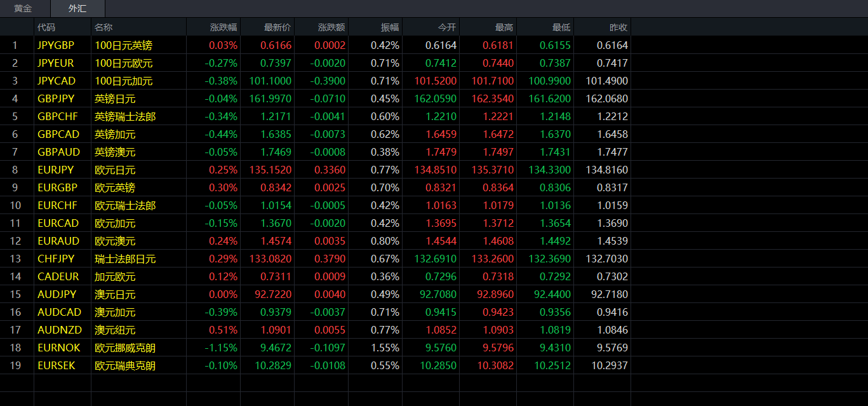Select the JPYGBP row code
868x406 pixels.
pyautogui.click(x=56, y=45)
